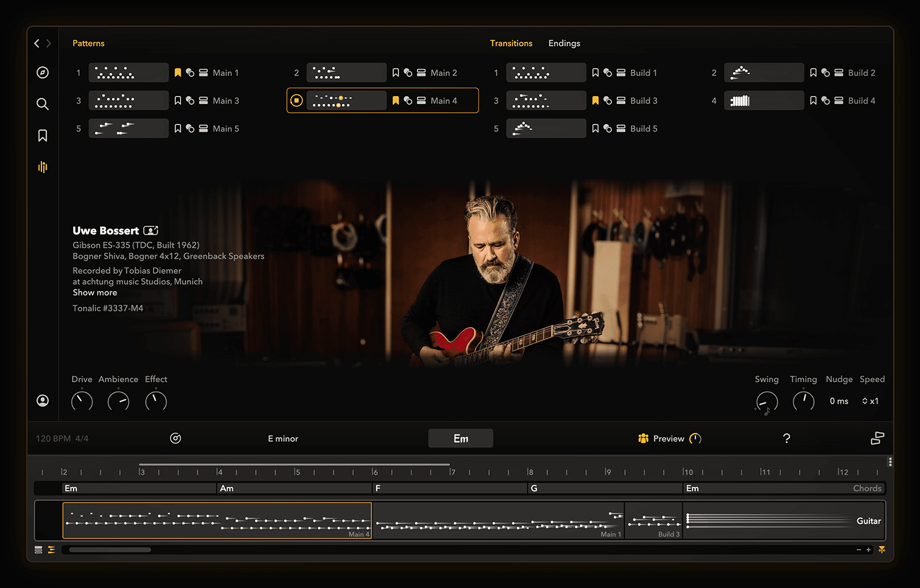Go back with the left navigation arrow
Image resolution: width=920 pixels, height=588 pixels.
pos(37,43)
